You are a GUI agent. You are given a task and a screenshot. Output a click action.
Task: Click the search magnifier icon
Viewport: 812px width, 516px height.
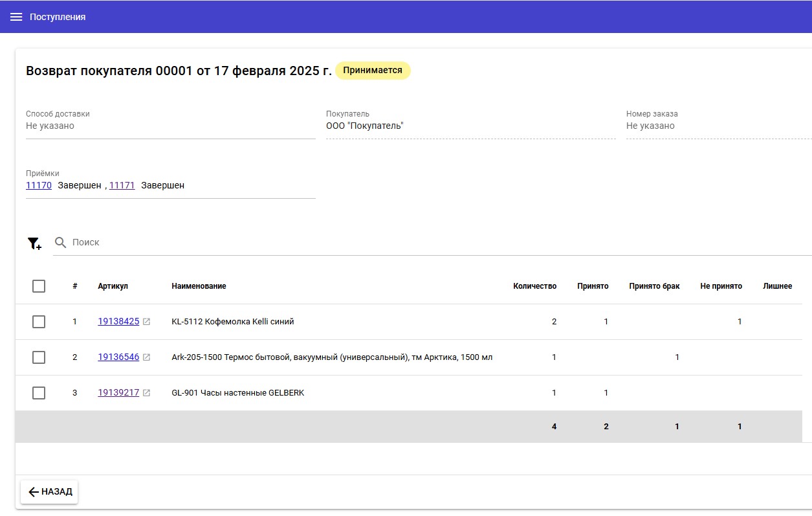[61, 242]
